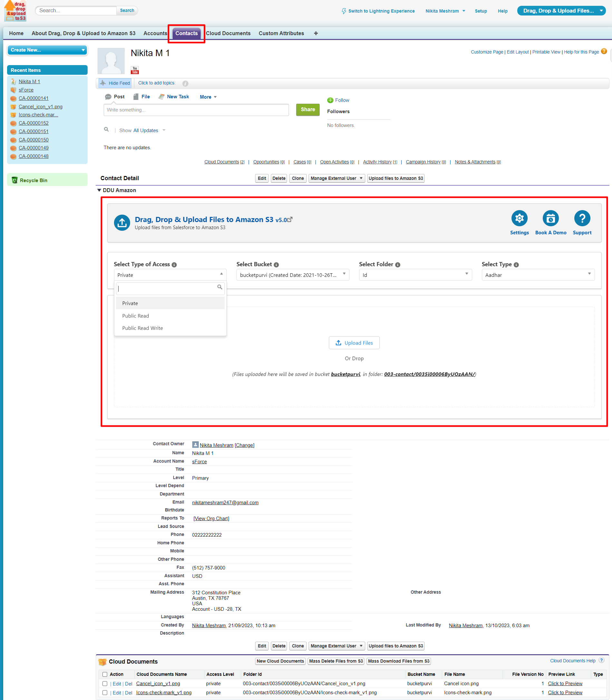Click Mass Delete Files from S3 button
The image size is (612, 700).
pyautogui.click(x=335, y=661)
